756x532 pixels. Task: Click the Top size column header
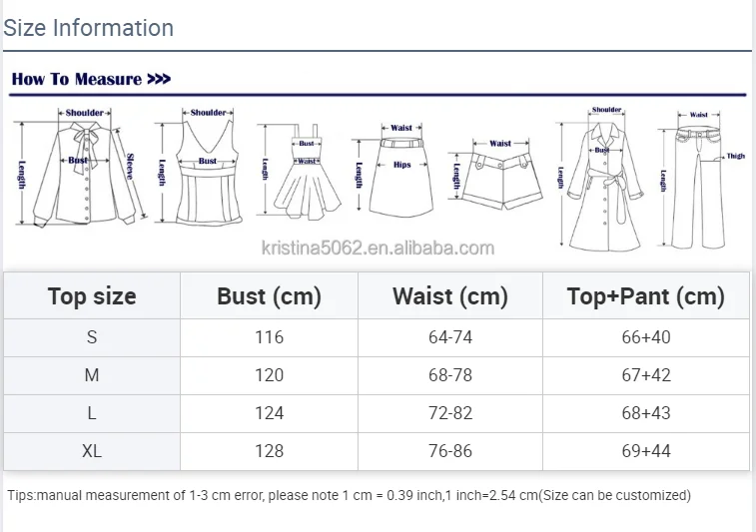92,295
